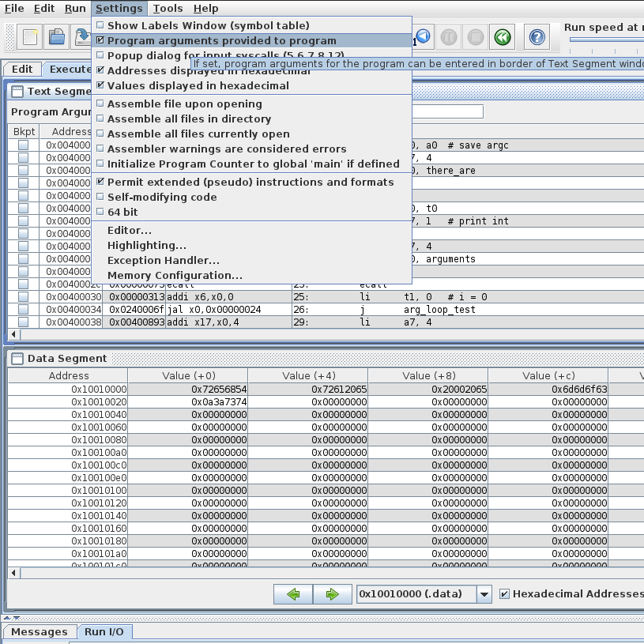Click the green right arrow in Data Segment
The width and height of the screenshot is (644, 644).
click(x=332, y=594)
